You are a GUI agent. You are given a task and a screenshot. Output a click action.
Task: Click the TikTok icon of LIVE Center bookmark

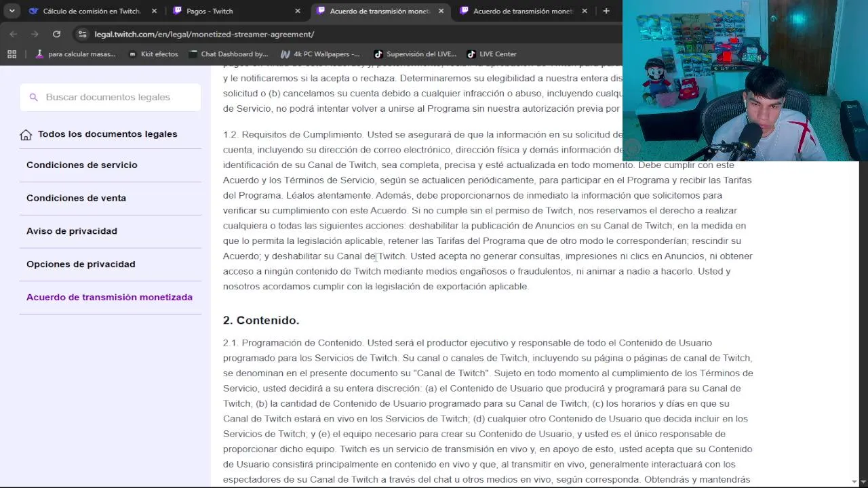click(471, 54)
